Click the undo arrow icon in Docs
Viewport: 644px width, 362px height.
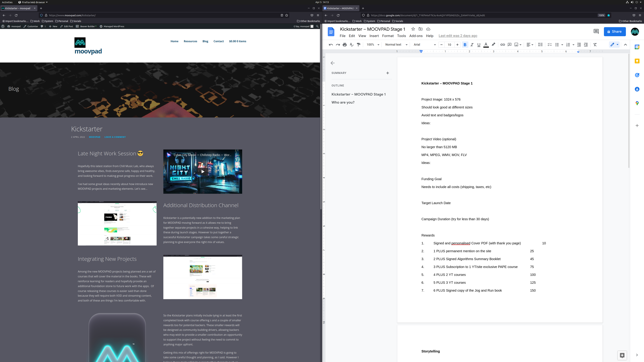point(331,45)
